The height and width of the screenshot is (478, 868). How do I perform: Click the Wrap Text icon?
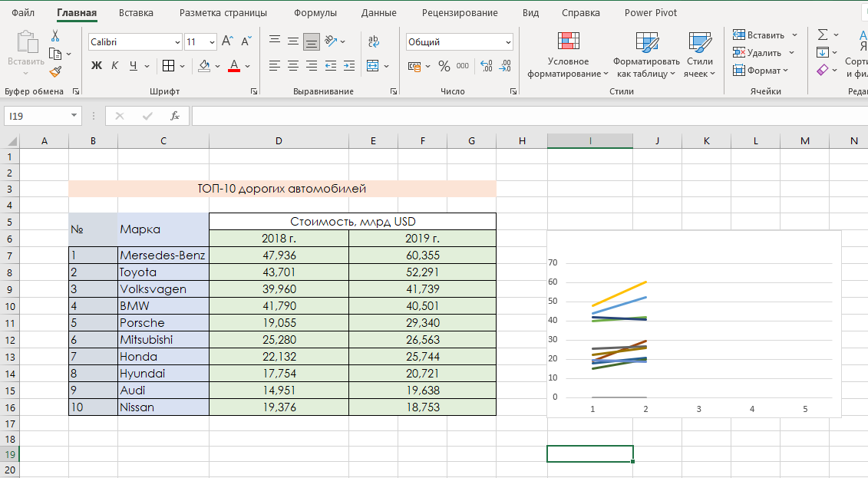373,41
